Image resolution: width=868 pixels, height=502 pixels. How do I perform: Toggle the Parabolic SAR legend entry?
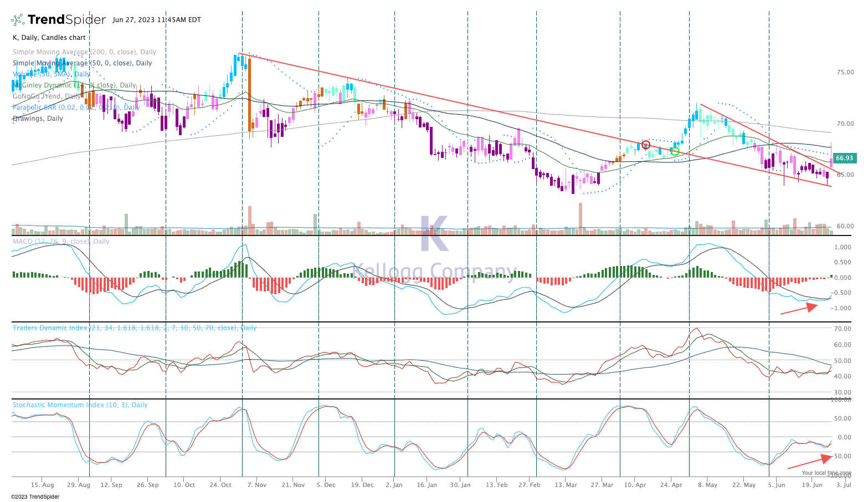click(x=76, y=107)
